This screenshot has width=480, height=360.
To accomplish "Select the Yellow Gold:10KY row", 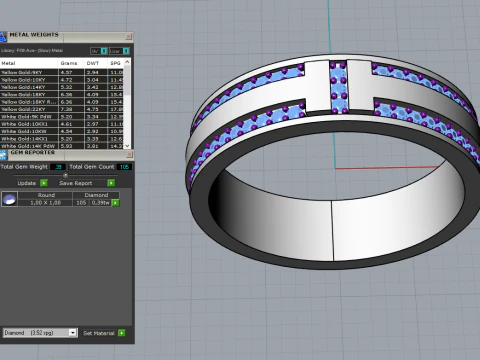I will pyautogui.click(x=62, y=80).
